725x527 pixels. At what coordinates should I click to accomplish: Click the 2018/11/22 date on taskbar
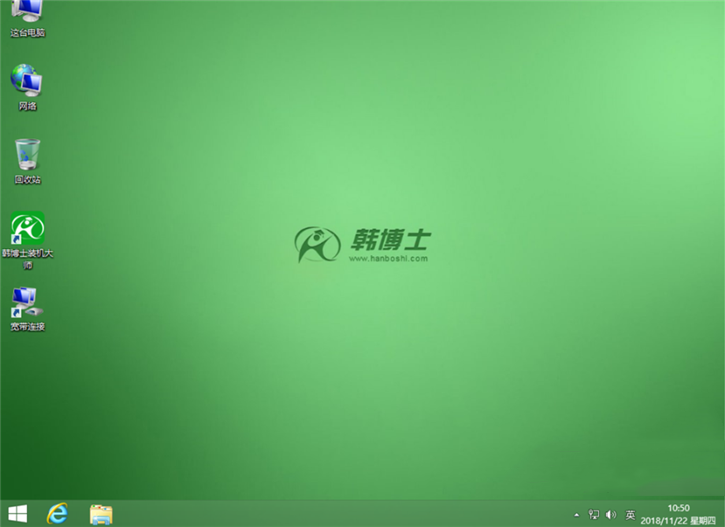click(x=664, y=521)
